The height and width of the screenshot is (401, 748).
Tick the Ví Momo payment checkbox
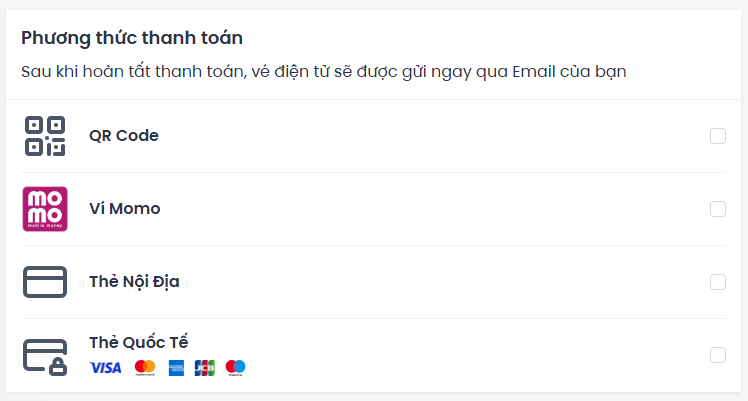tap(717, 209)
